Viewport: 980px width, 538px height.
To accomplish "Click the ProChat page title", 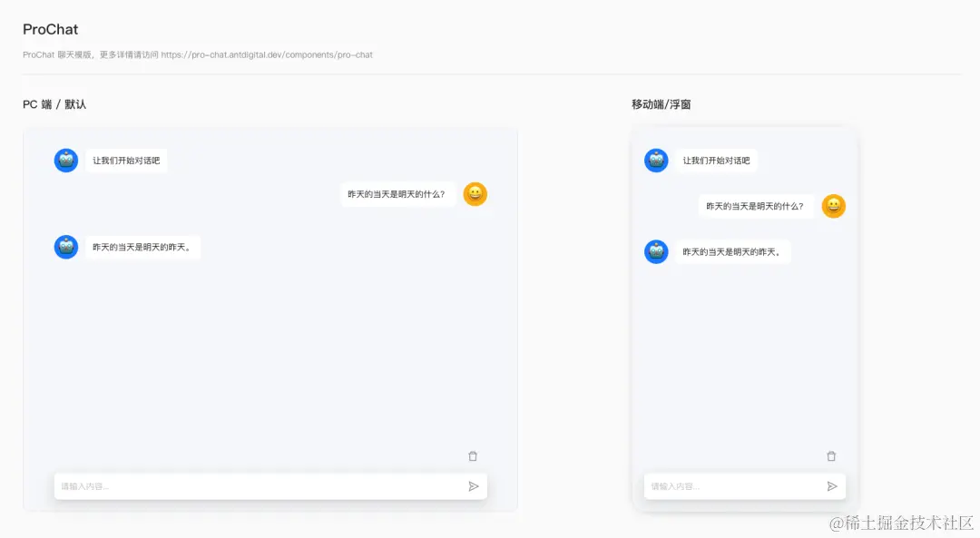I will (51, 29).
